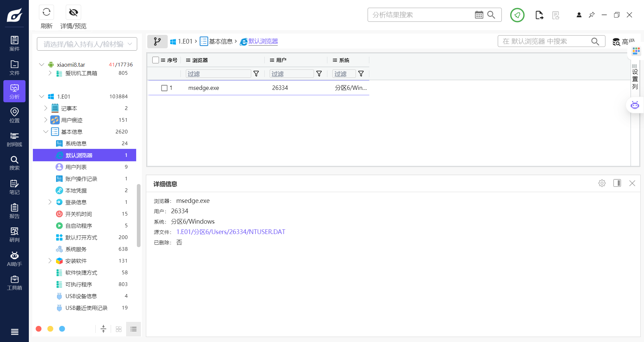Click 1.E01 in the breadcrumb
This screenshot has height=342, width=644.
pyautogui.click(x=185, y=41)
